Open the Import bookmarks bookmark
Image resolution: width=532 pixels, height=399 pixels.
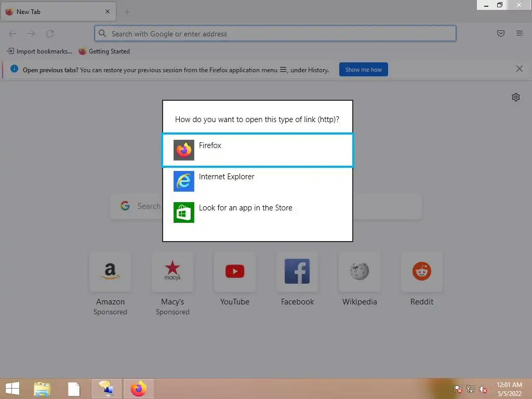39,51
